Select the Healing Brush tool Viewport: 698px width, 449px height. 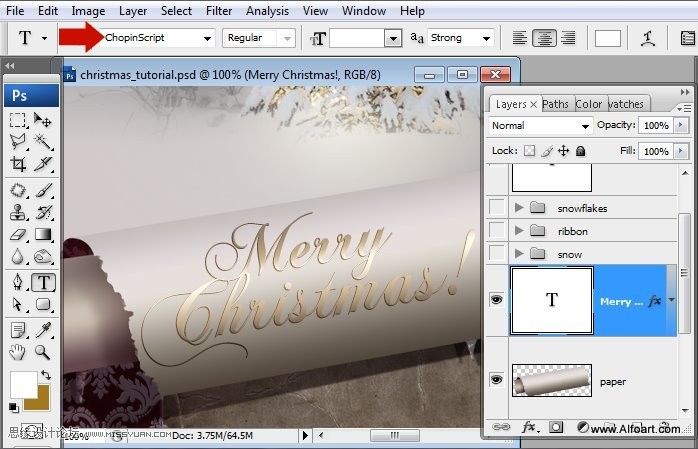(x=18, y=190)
